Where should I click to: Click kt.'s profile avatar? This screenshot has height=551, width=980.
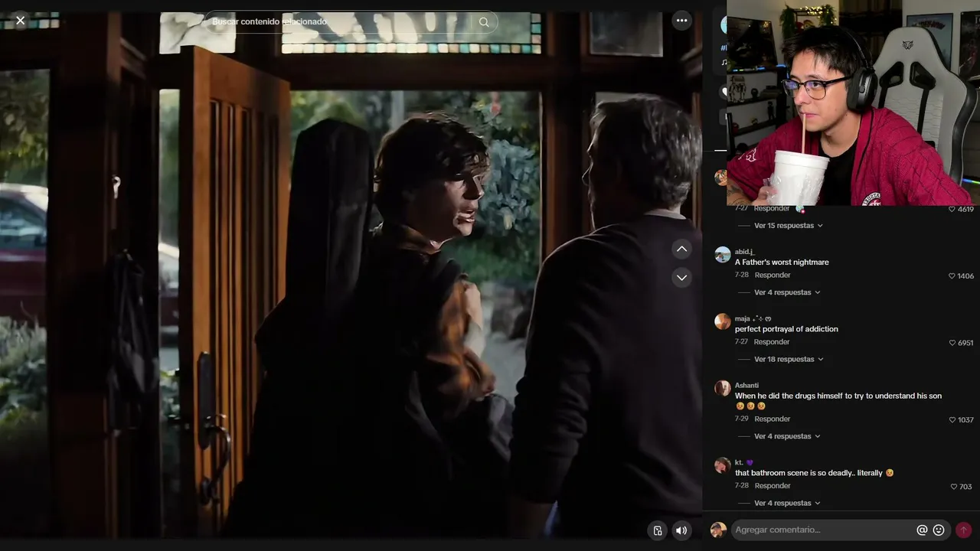coord(723,465)
